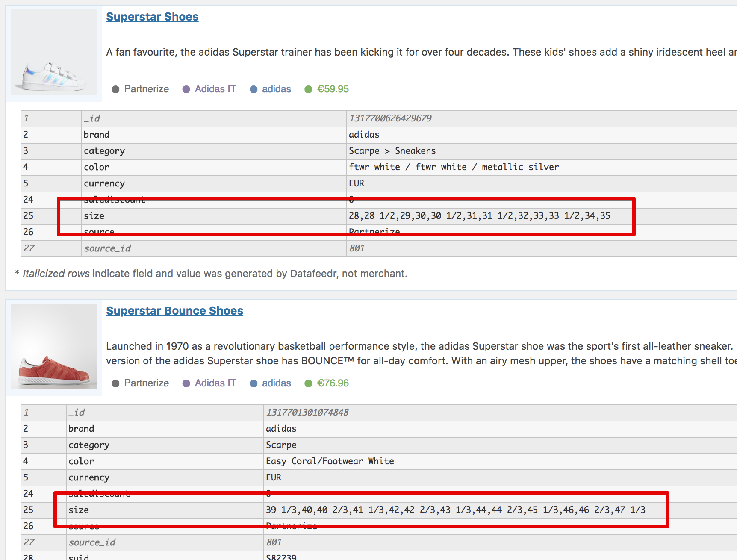Click Partnerize source on Superstar Bounce Shoes
This screenshot has width=737, height=560.
pos(146,383)
